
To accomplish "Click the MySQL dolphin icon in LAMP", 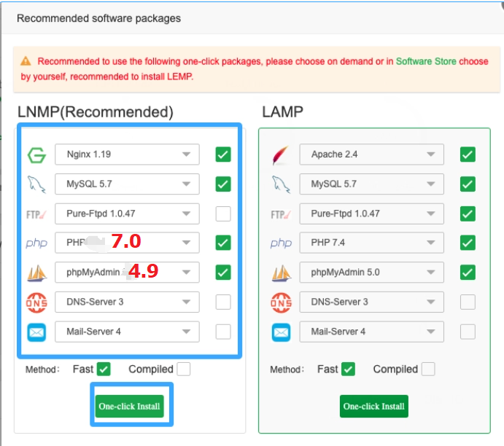I will click(x=281, y=184).
